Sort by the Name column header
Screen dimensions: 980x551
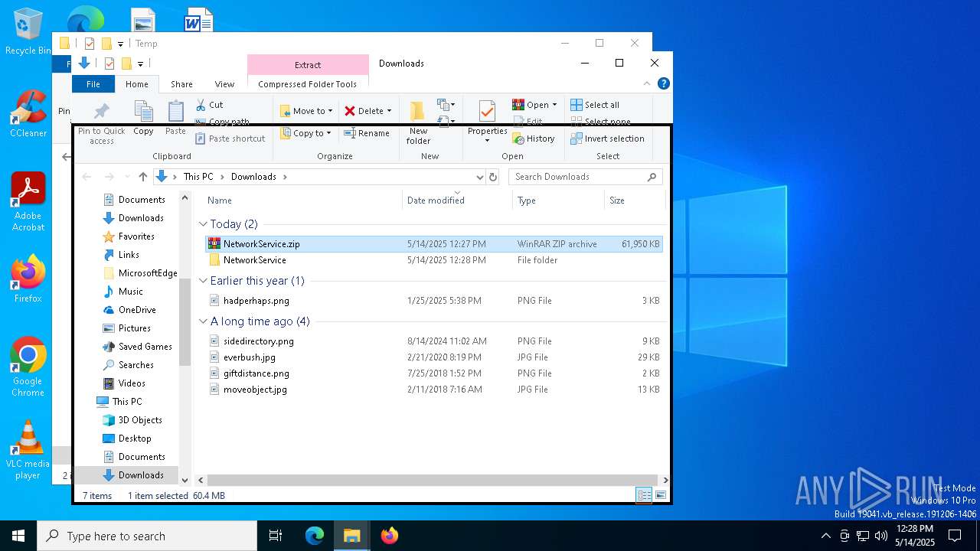(x=302, y=201)
